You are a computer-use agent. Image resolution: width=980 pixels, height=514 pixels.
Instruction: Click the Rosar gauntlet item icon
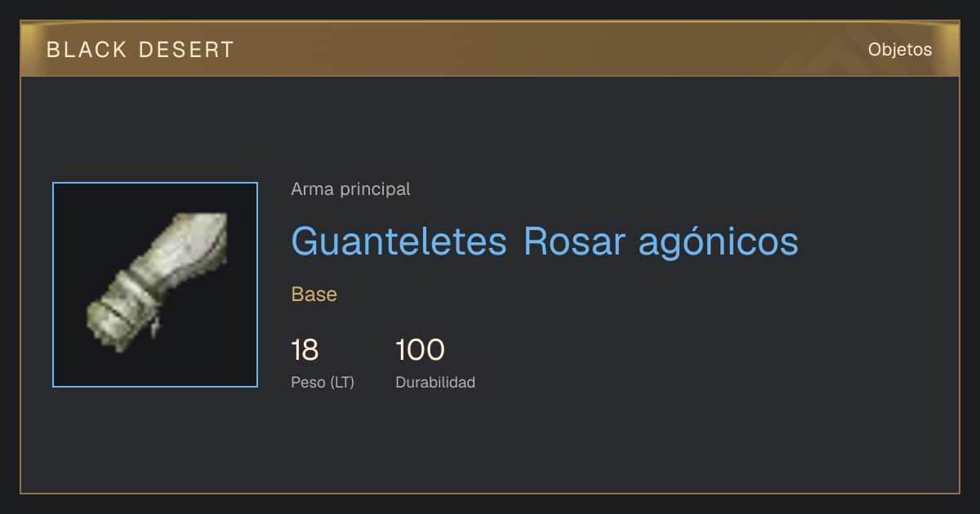(x=156, y=282)
